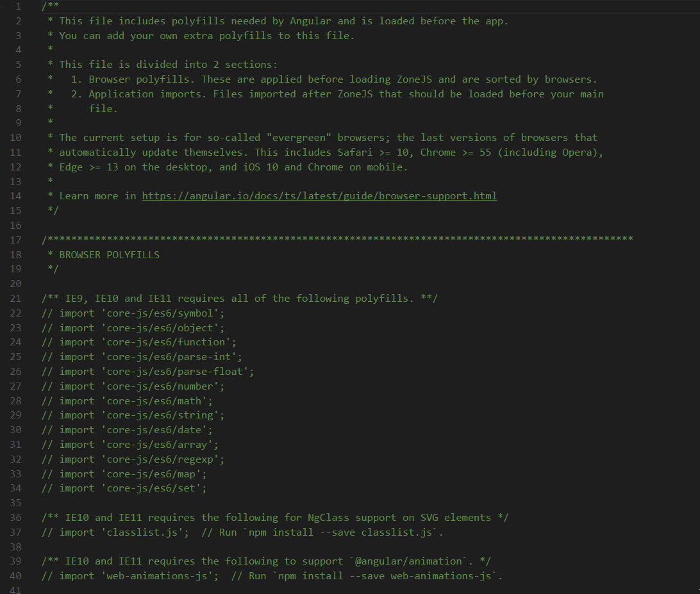Click line number 1 in the gutter
Viewport: 700px width, 594px height.
click(19, 6)
